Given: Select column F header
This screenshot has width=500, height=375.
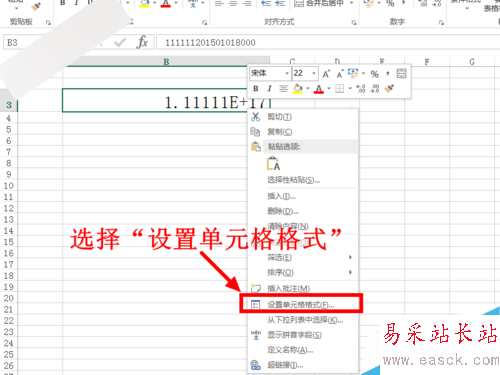Looking at the screenshot, I should pos(427,62).
